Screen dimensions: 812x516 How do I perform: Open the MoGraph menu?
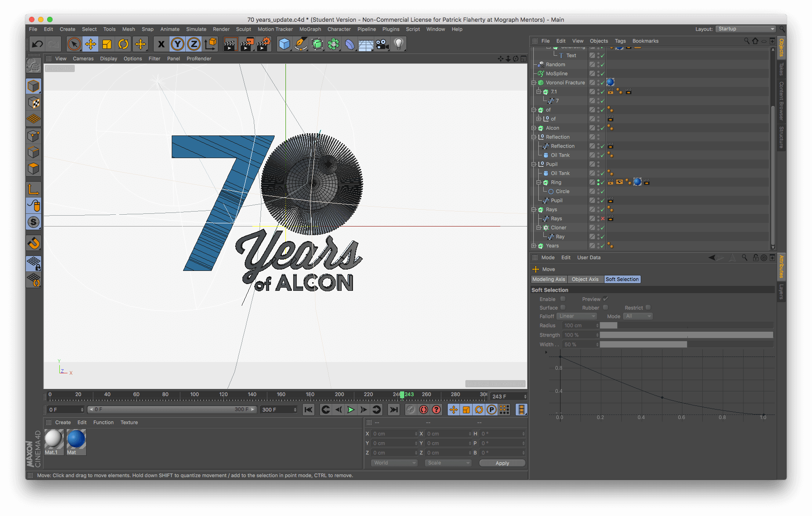click(310, 29)
